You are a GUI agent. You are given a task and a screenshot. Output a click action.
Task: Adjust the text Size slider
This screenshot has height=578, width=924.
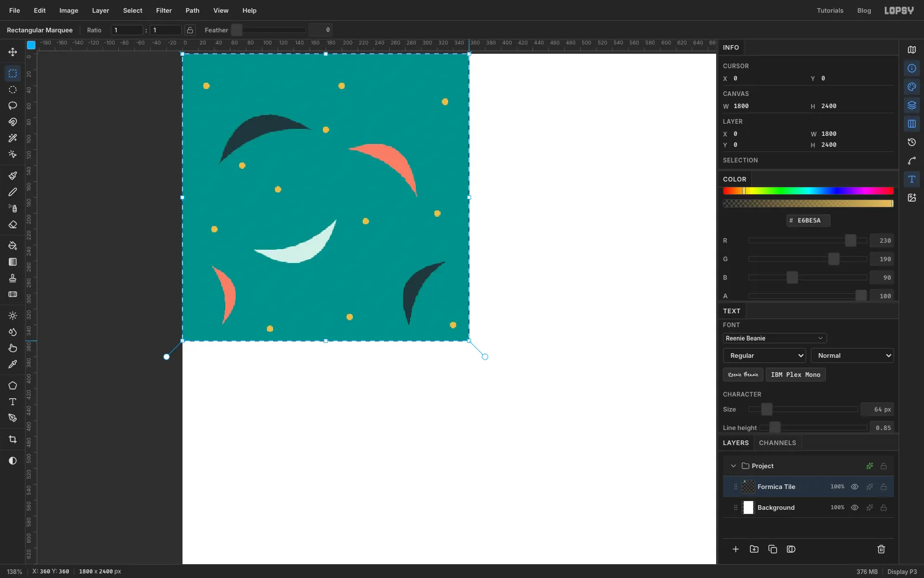[803, 409]
